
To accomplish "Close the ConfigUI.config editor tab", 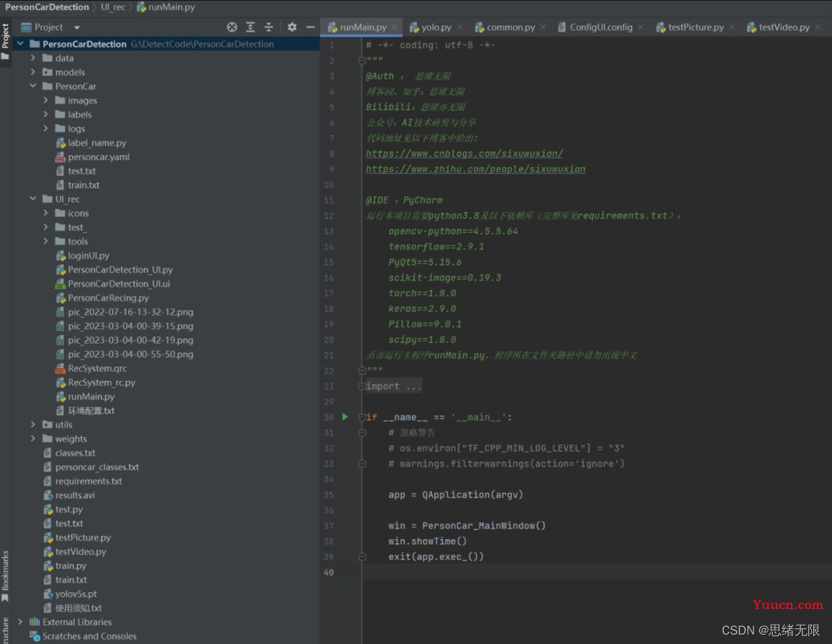I will tap(641, 27).
